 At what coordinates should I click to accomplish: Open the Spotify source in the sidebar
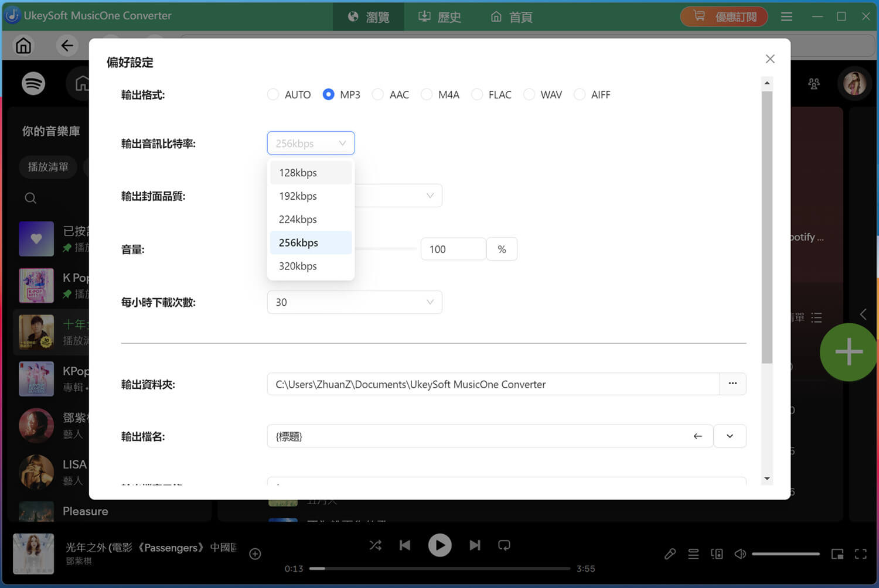(33, 83)
